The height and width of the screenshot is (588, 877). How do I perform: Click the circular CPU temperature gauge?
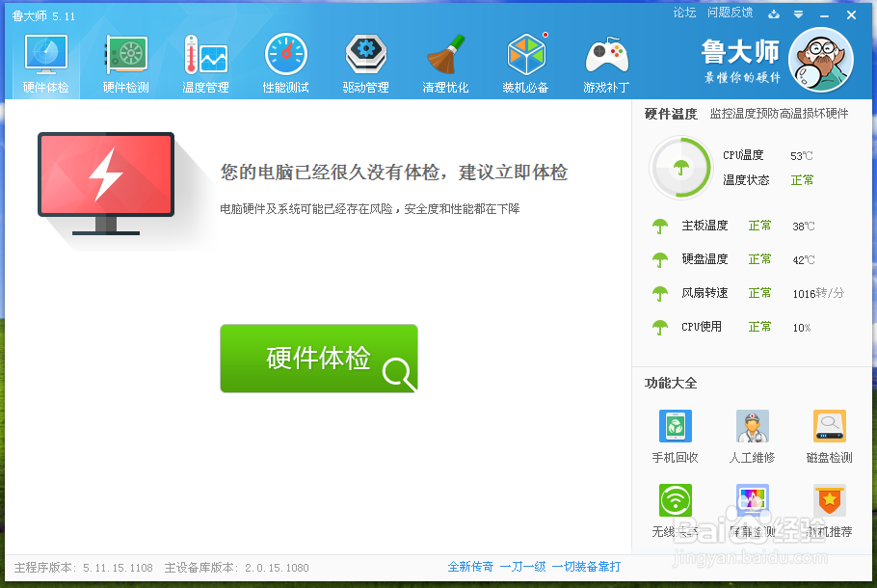coord(681,167)
